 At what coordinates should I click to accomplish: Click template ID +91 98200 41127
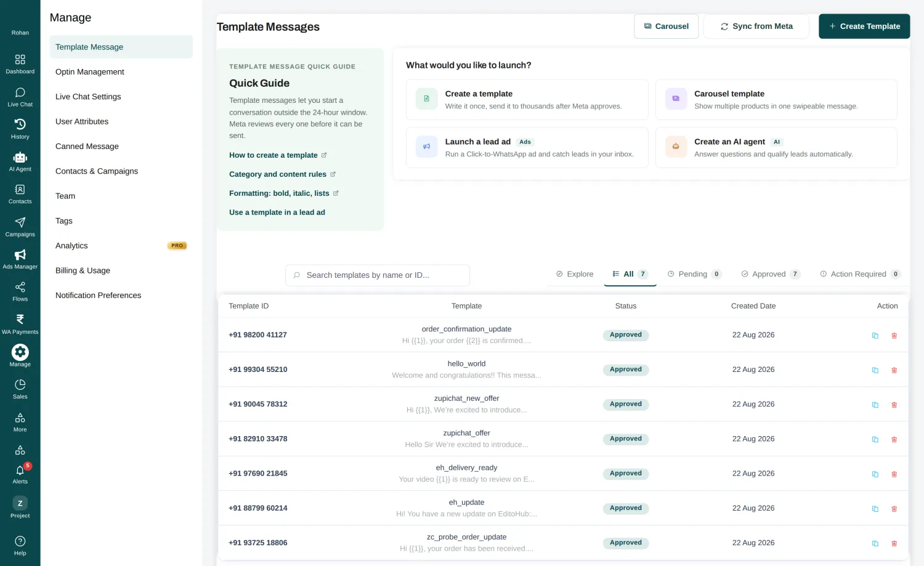(x=257, y=335)
